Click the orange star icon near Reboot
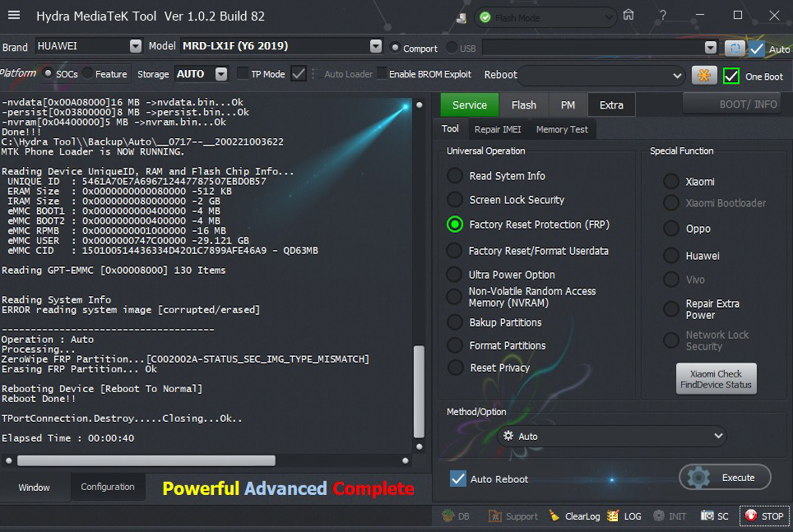 (x=704, y=76)
